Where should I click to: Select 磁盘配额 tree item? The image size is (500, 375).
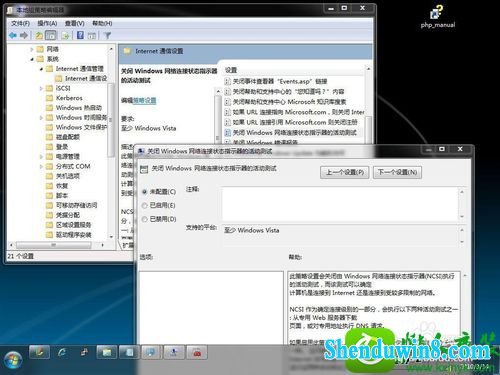pos(63,137)
